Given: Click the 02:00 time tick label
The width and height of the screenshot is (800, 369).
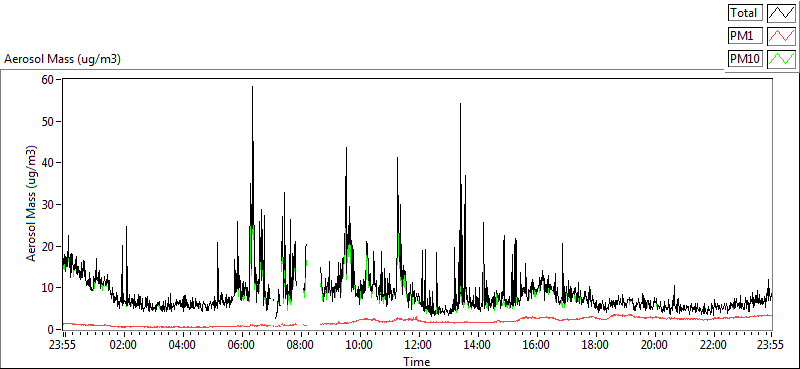Looking at the screenshot, I should pos(123,344).
